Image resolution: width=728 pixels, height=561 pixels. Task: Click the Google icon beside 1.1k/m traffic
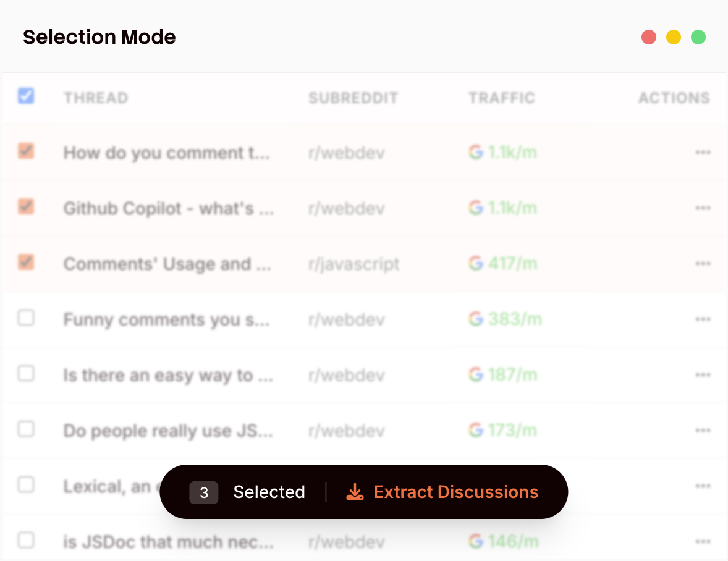click(x=475, y=153)
